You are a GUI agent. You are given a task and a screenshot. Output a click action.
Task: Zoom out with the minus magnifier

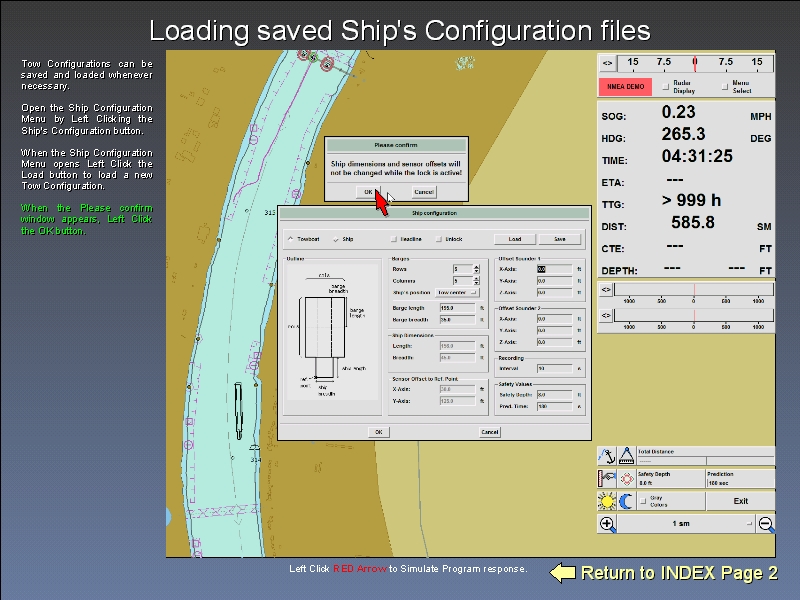(766, 524)
